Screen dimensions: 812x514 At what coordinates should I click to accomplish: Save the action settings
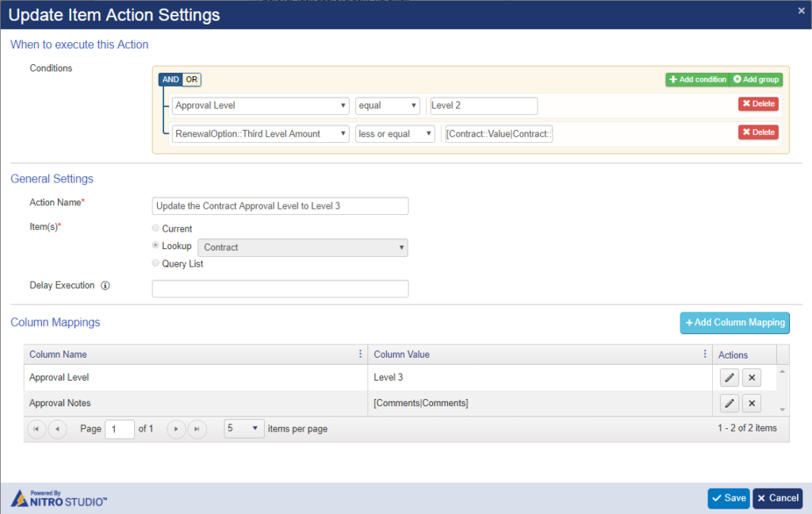click(x=728, y=498)
